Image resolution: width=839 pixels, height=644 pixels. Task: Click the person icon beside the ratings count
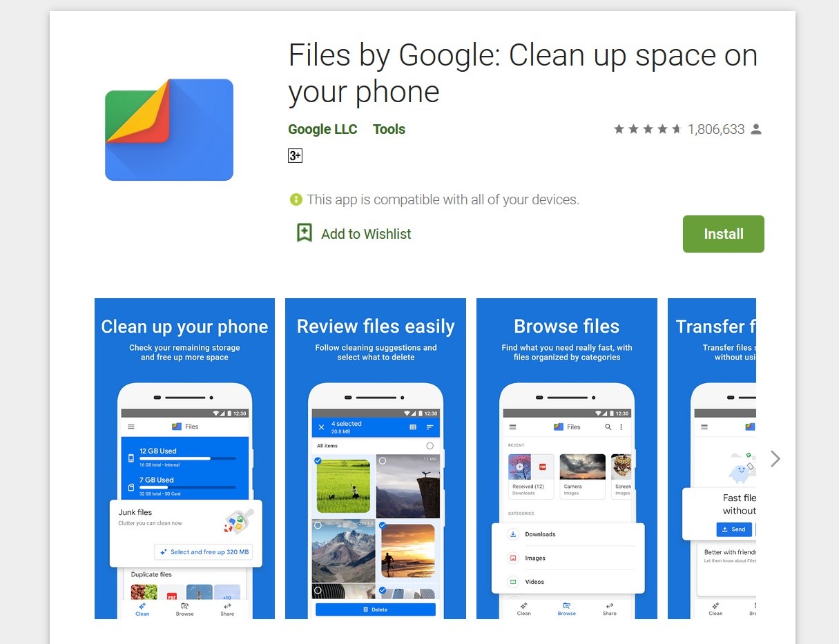[756, 129]
